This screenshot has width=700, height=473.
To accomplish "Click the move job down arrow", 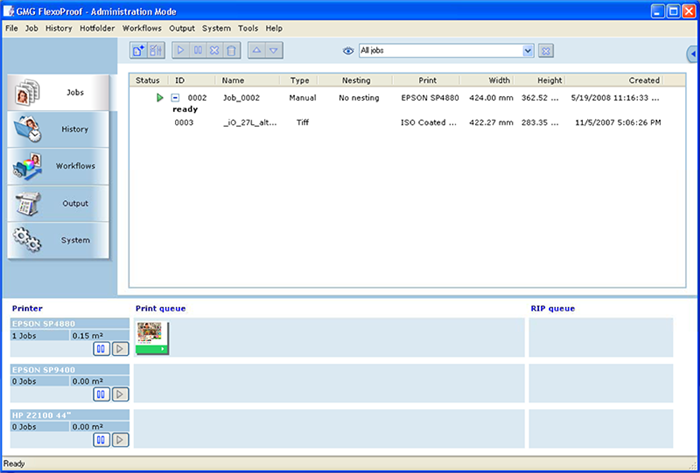I will pos(274,50).
